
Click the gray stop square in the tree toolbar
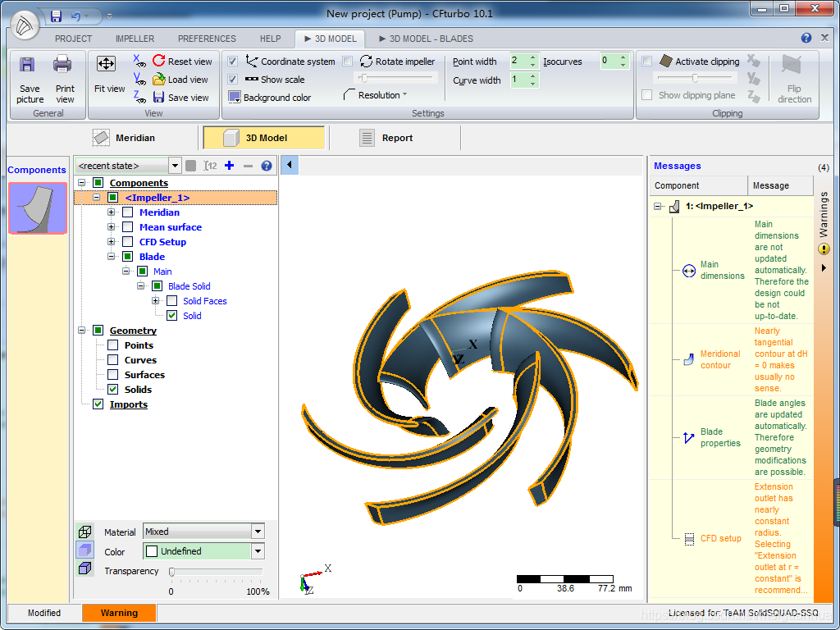[x=190, y=166]
